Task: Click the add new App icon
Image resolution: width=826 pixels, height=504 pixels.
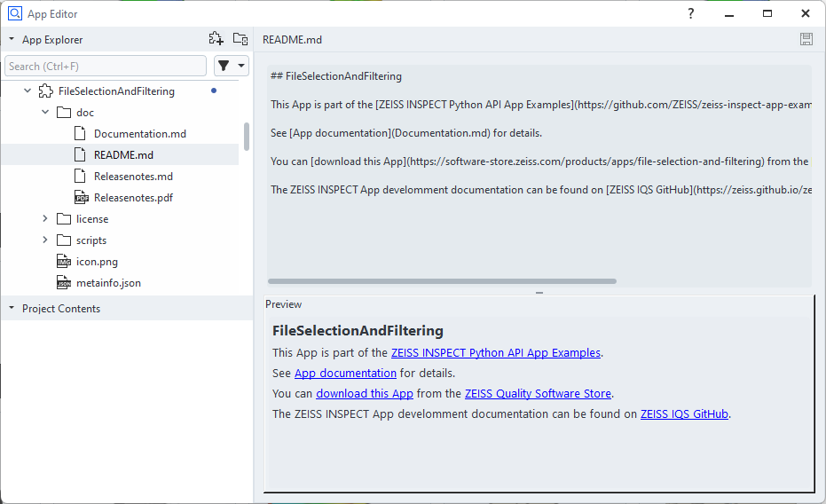Action: [216, 38]
